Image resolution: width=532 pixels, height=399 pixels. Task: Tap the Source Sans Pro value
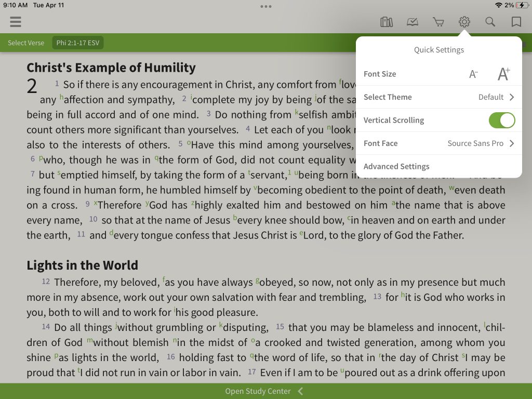475,143
